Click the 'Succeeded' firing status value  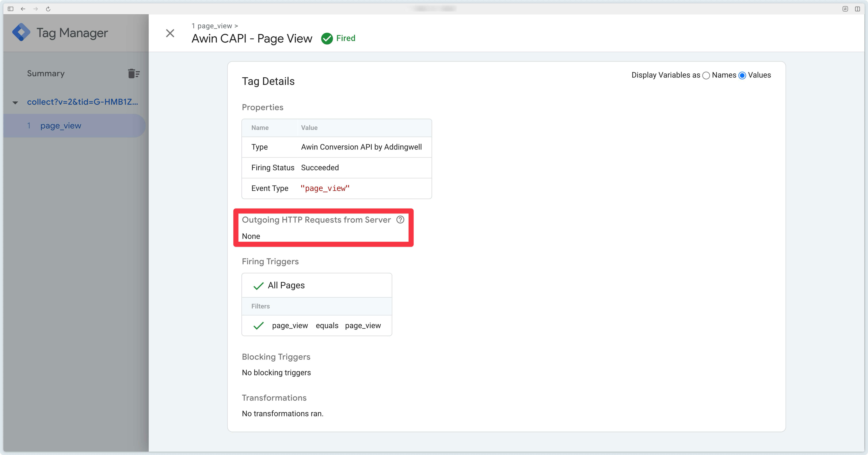click(x=320, y=167)
